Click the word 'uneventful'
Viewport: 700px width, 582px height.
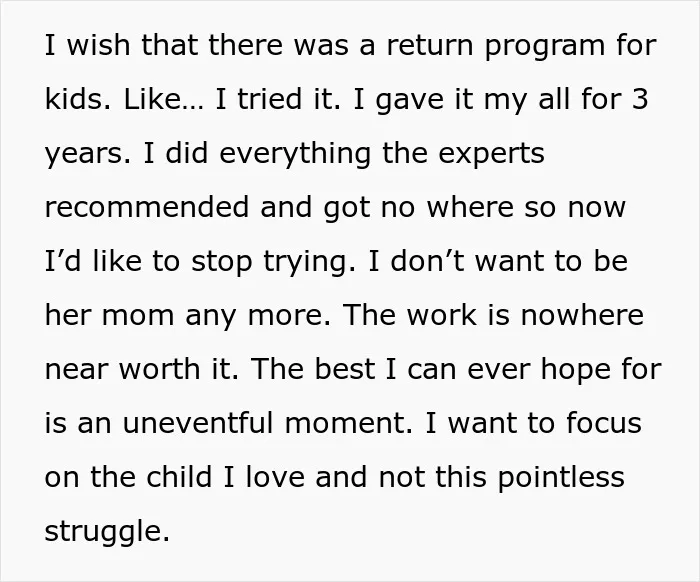(x=197, y=423)
